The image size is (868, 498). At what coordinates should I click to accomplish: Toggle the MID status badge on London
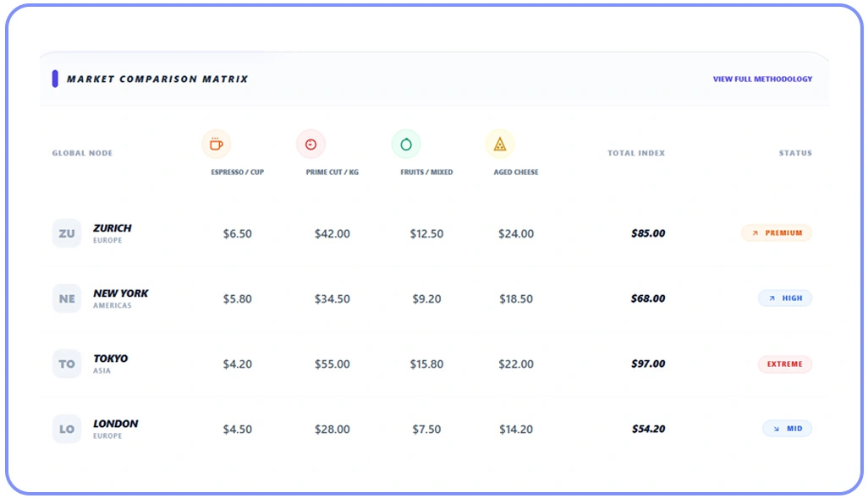point(787,429)
